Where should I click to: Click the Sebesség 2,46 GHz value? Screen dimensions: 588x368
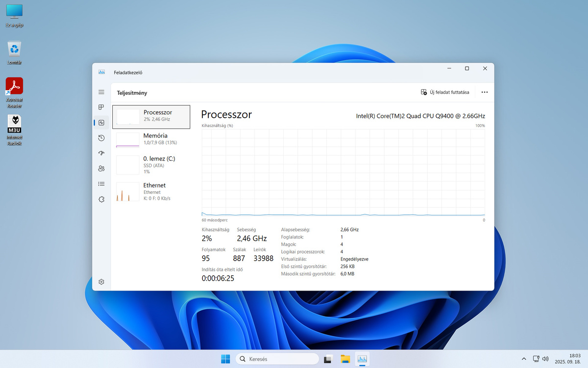pos(252,238)
